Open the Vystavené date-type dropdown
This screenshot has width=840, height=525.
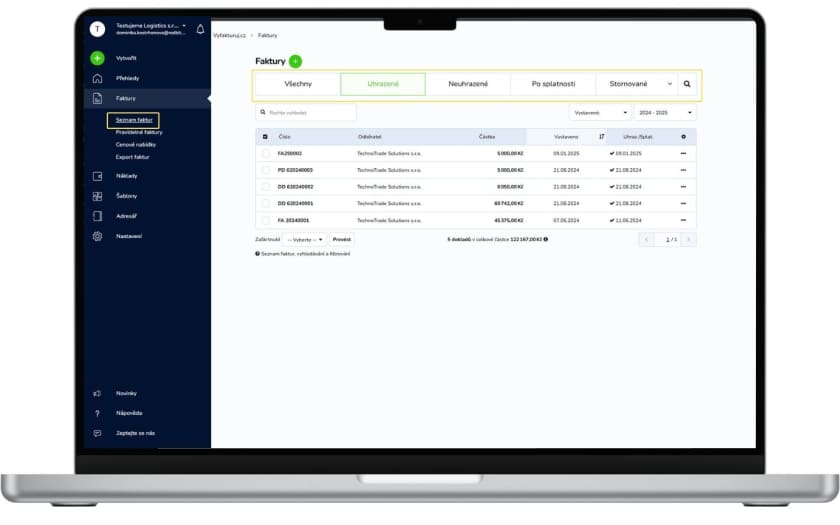coord(600,113)
